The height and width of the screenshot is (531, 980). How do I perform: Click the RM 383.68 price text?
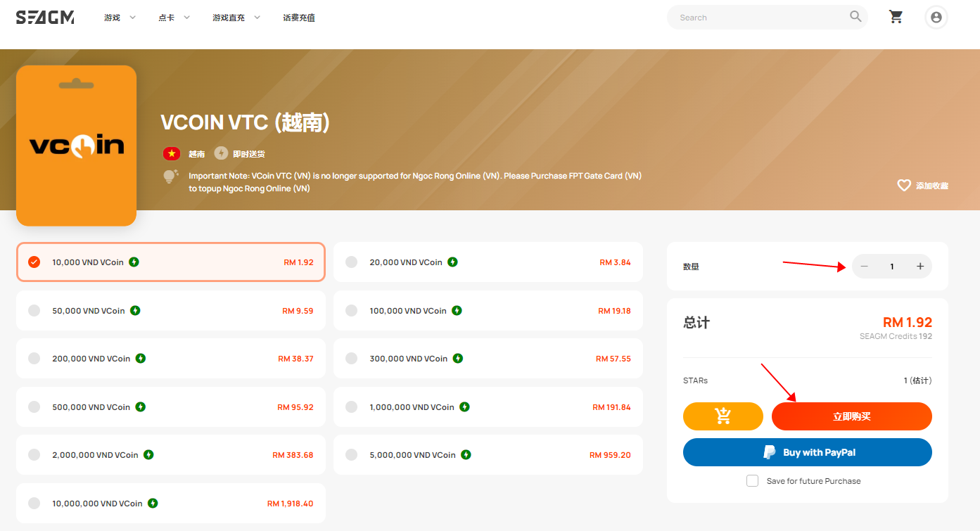[293, 455]
